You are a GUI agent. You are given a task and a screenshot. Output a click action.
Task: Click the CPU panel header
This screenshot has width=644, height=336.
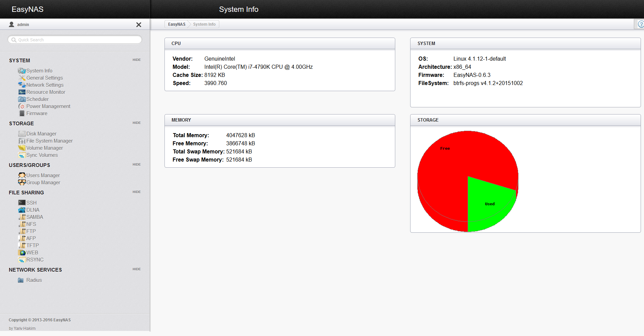[280, 43]
